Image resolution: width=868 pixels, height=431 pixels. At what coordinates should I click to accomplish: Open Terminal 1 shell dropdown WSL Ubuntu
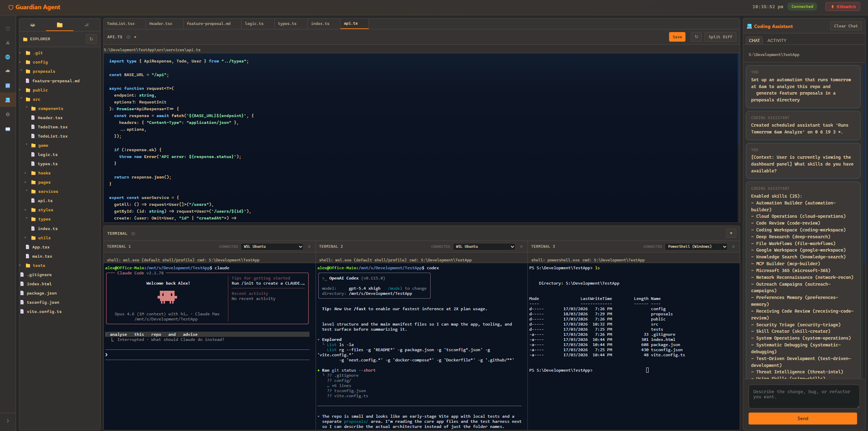point(272,246)
